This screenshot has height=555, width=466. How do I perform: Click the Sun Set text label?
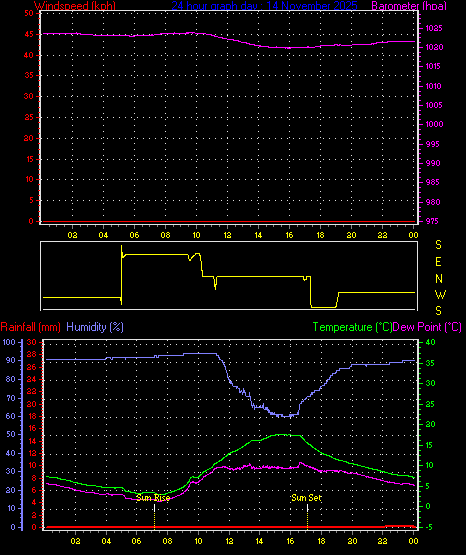click(x=306, y=498)
